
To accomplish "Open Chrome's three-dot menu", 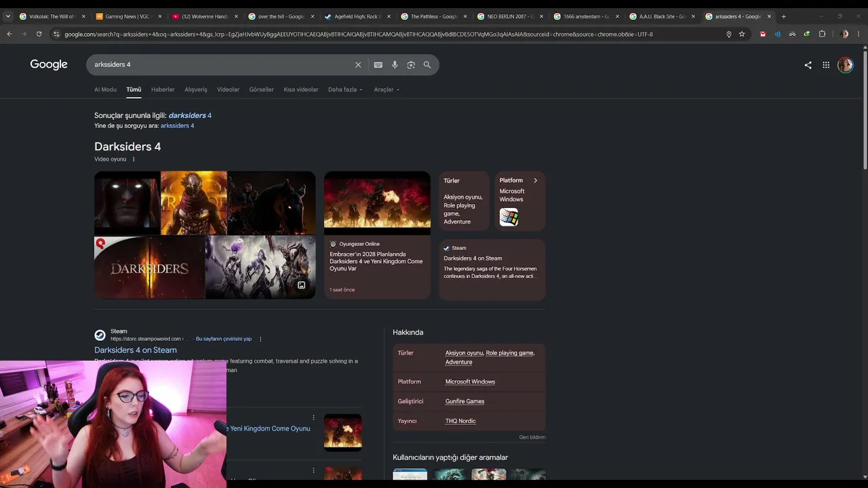I will pyautogui.click(x=859, y=34).
